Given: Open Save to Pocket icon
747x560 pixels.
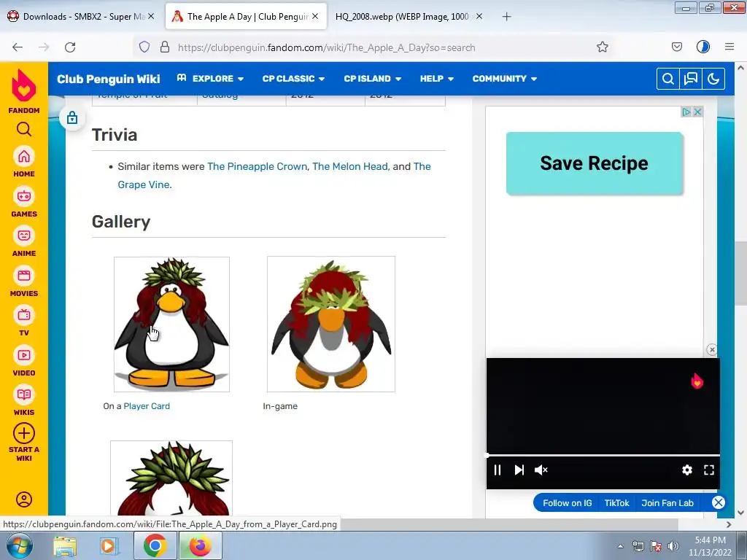Looking at the screenshot, I should 676,47.
